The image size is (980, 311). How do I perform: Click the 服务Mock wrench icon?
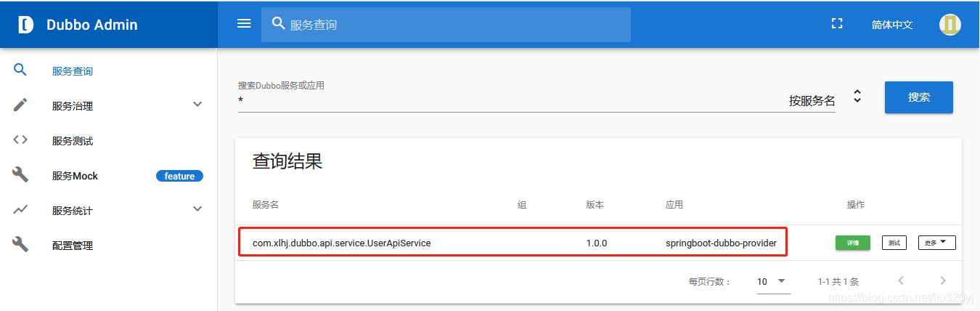tap(20, 174)
